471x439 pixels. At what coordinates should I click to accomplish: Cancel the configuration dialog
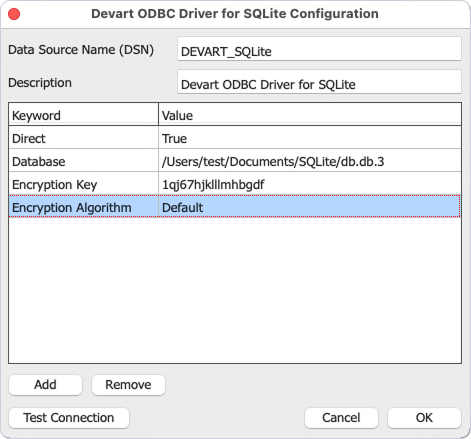[341, 418]
